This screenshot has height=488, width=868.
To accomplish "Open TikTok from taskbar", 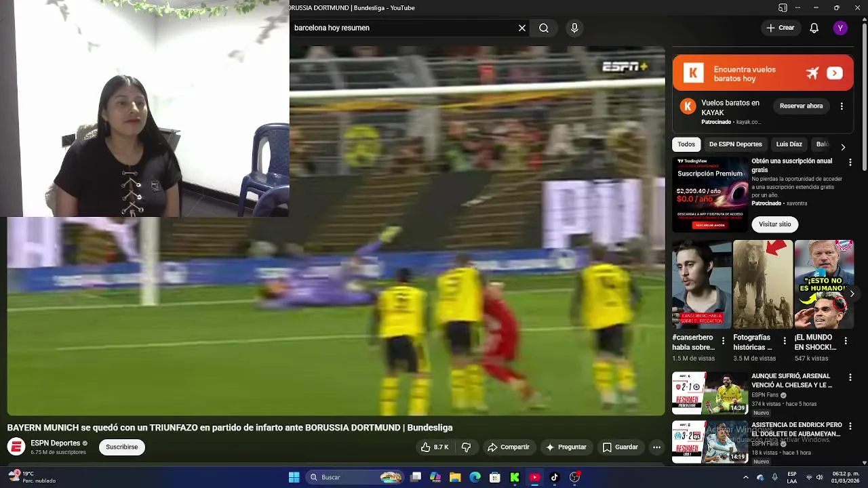I will [x=554, y=477].
